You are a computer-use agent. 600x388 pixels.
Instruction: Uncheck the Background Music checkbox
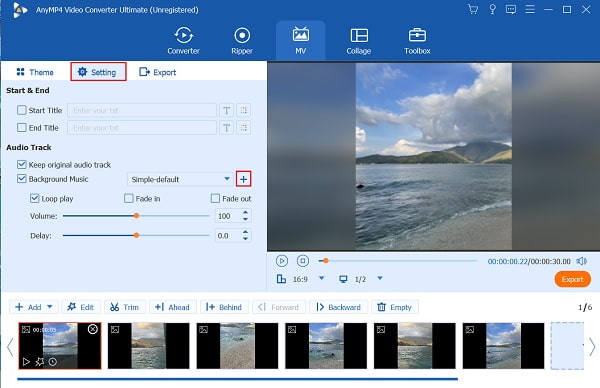click(21, 179)
